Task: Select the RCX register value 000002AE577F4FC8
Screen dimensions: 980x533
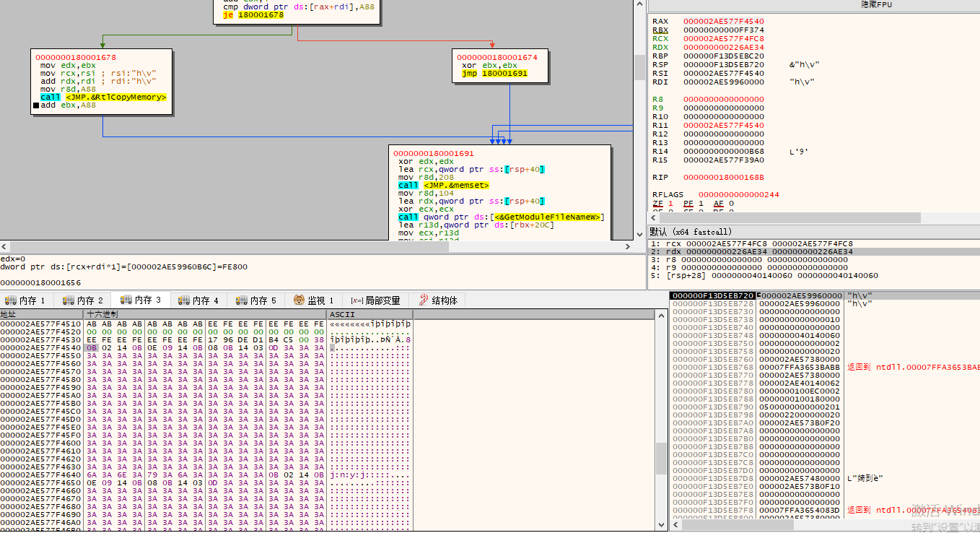Action: click(724, 39)
